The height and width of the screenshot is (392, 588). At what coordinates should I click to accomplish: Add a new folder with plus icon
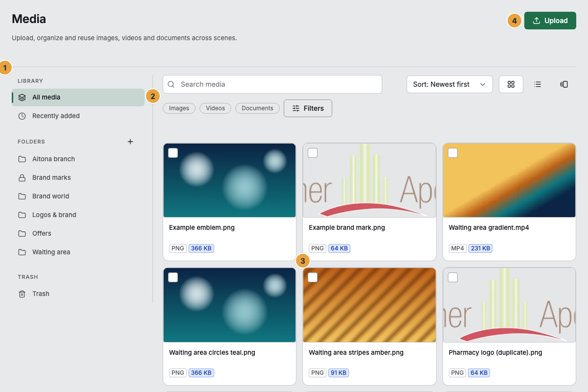[x=130, y=142]
